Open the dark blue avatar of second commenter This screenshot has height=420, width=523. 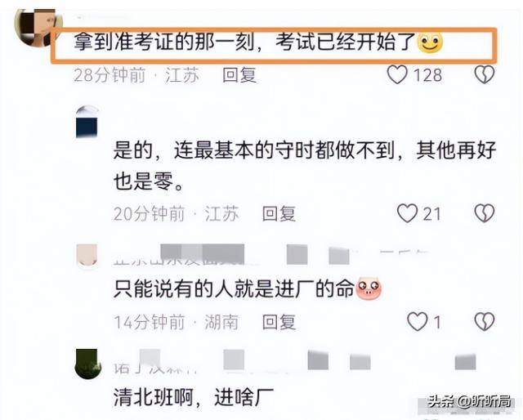point(87,122)
